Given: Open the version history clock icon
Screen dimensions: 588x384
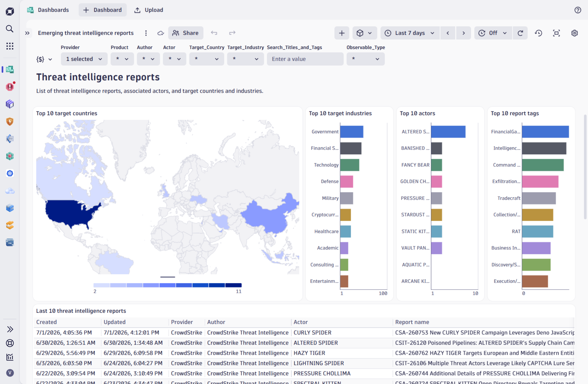Looking at the screenshot, I should click(538, 33).
